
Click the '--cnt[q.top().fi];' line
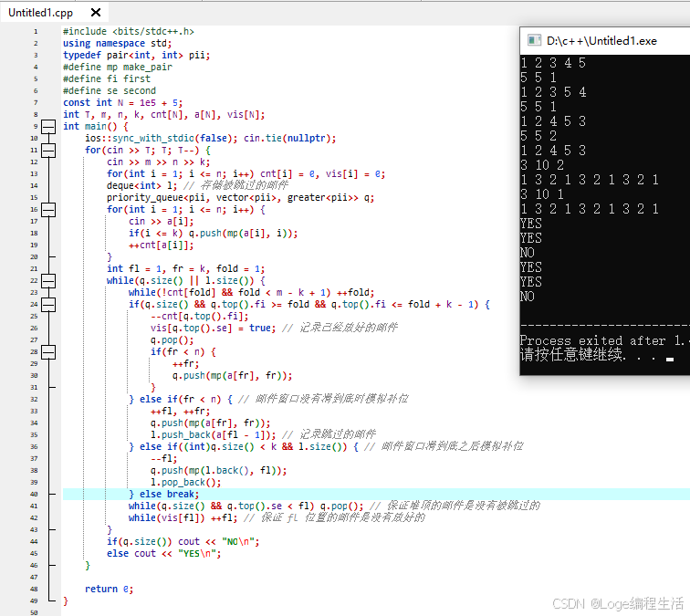point(199,317)
